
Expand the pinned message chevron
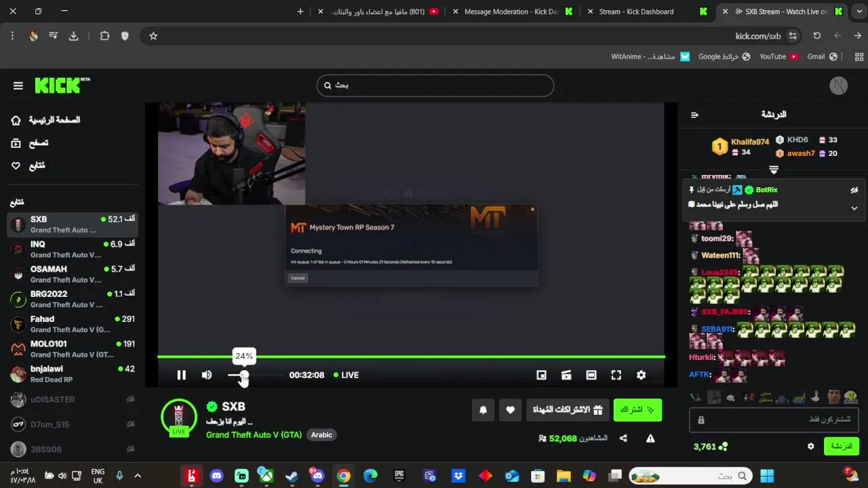click(854, 208)
